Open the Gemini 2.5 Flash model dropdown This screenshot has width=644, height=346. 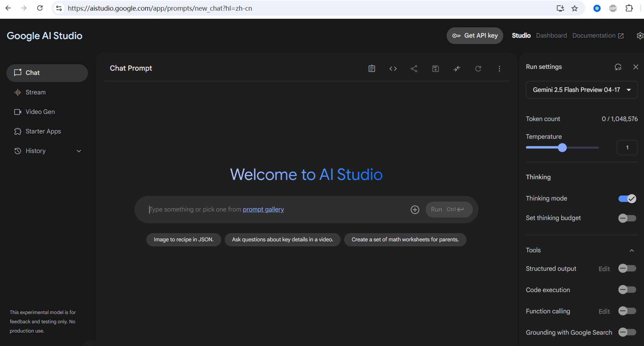click(582, 90)
